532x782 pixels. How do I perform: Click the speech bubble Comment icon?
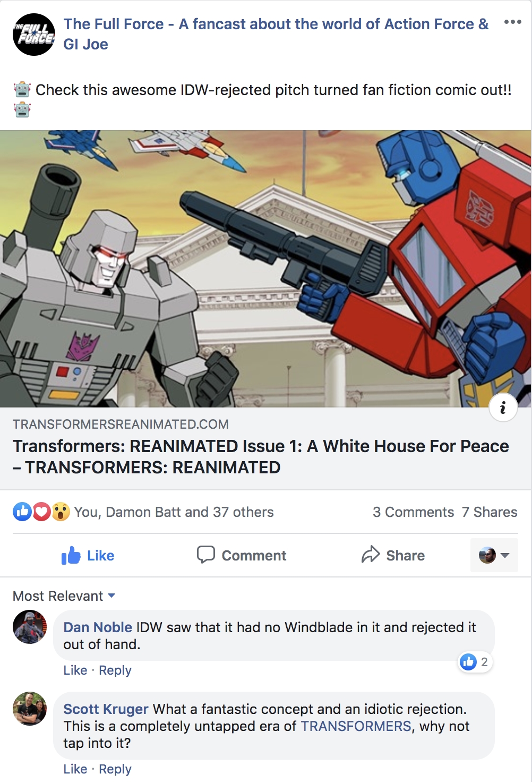[x=206, y=555]
